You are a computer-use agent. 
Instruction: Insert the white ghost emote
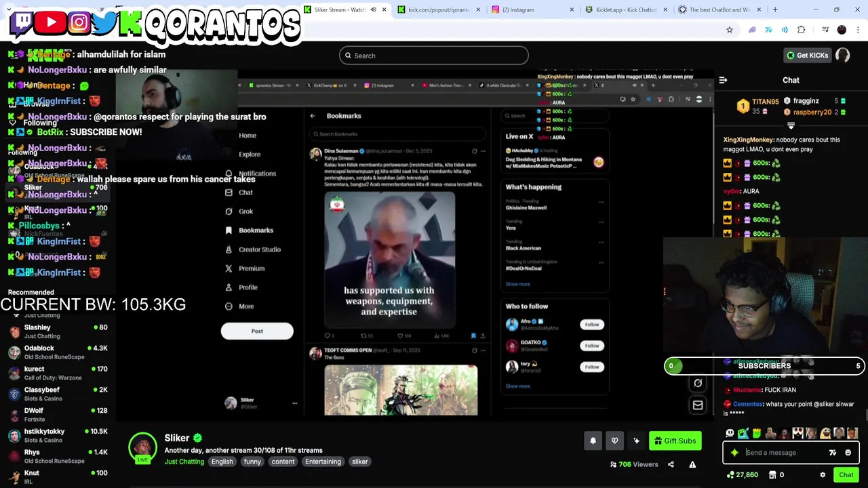[x=730, y=434]
